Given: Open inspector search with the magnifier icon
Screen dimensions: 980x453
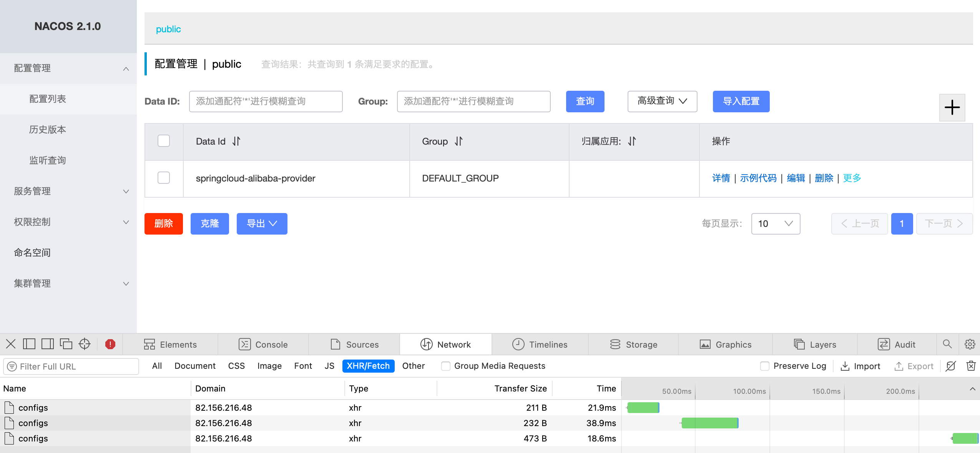Looking at the screenshot, I should tap(947, 344).
